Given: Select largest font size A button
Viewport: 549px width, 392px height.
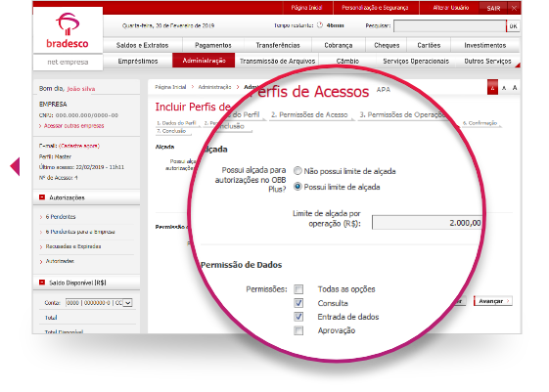Looking at the screenshot, I should point(515,88).
